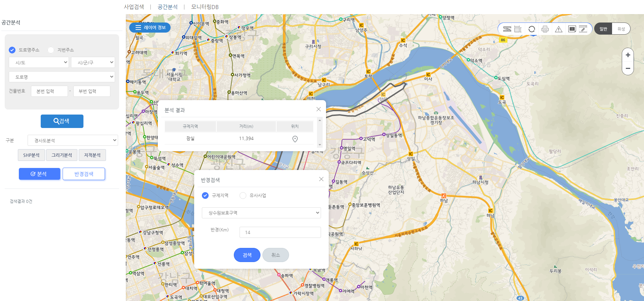Viewport: 644px width, 301px height.
Task: Click the 그리기분석 button
Action: [x=62, y=155]
